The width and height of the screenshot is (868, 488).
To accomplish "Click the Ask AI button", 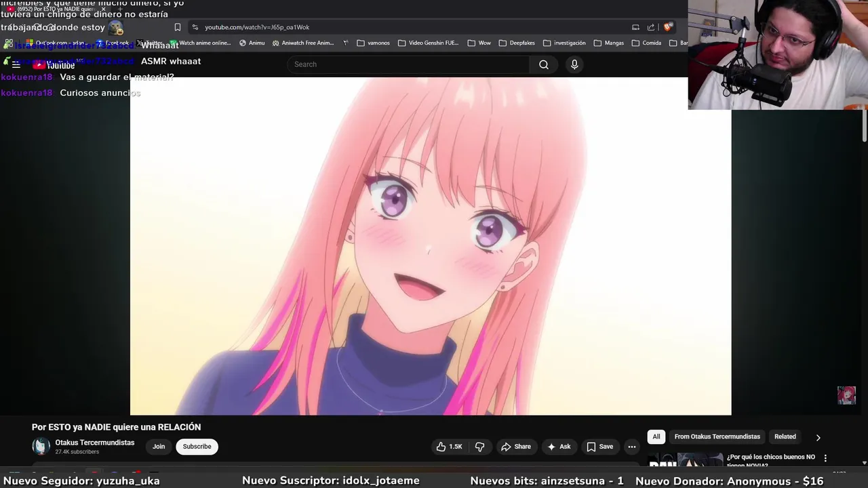I will point(559,447).
